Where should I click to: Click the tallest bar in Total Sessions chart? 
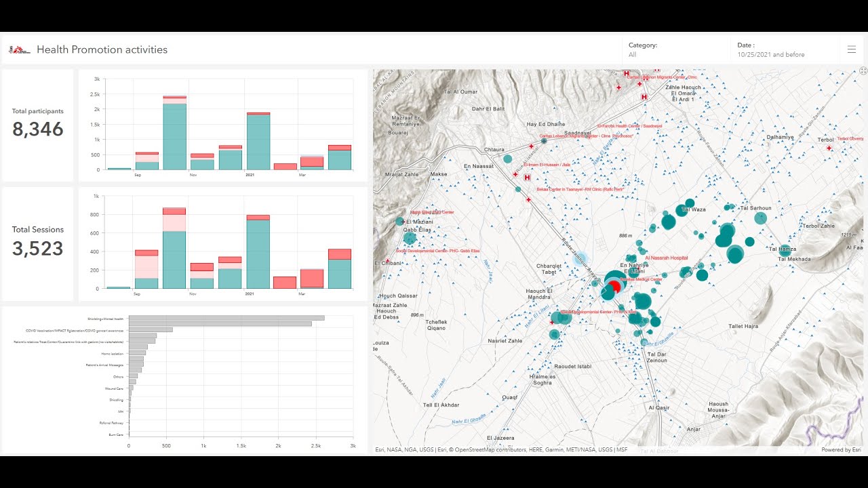(x=175, y=248)
